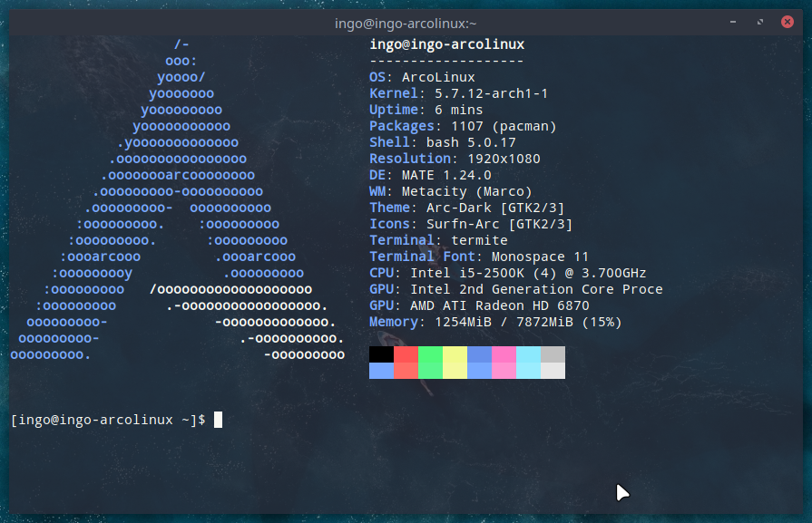Click the window title ingo@ingo-arcolinux:~
Viewport: 812px width, 523px height.
coord(406,24)
